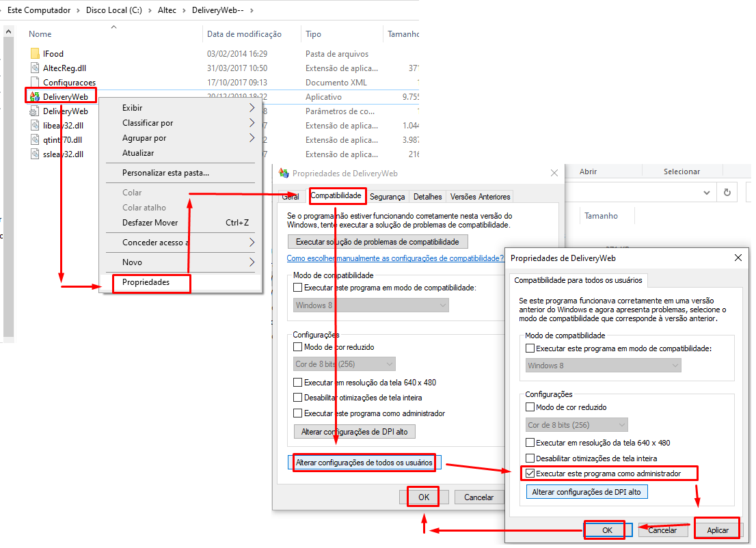Image resolution: width=756 pixels, height=548 pixels.
Task: Click Cancelar in the back properties dialog
Action: pos(478,497)
